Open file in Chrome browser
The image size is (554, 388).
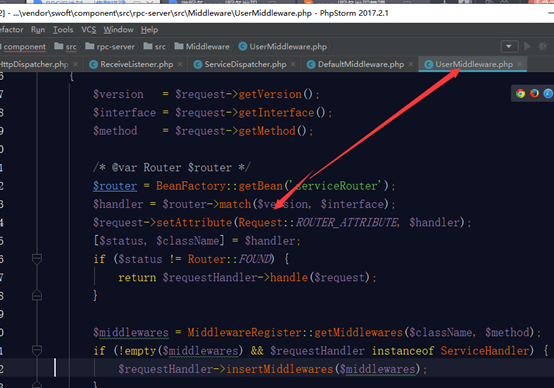[x=520, y=93]
